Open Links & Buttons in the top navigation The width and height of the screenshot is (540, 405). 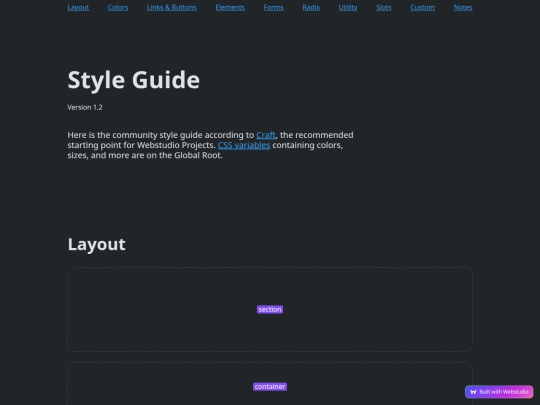coord(172,7)
